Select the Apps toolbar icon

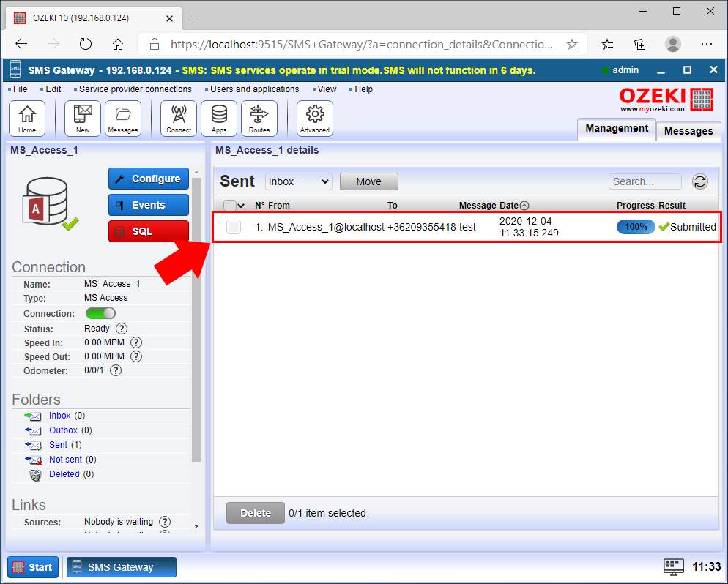[x=218, y=118]
